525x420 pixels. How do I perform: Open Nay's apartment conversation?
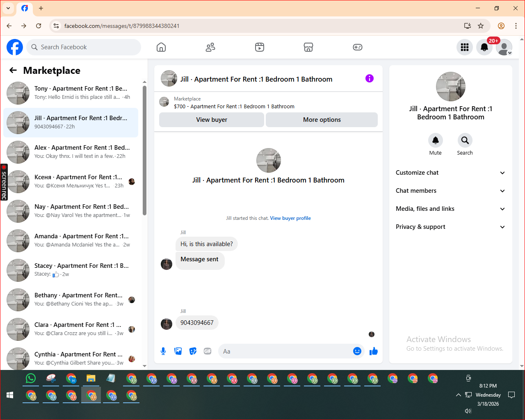pyautogui.click(x=71, y=211)
